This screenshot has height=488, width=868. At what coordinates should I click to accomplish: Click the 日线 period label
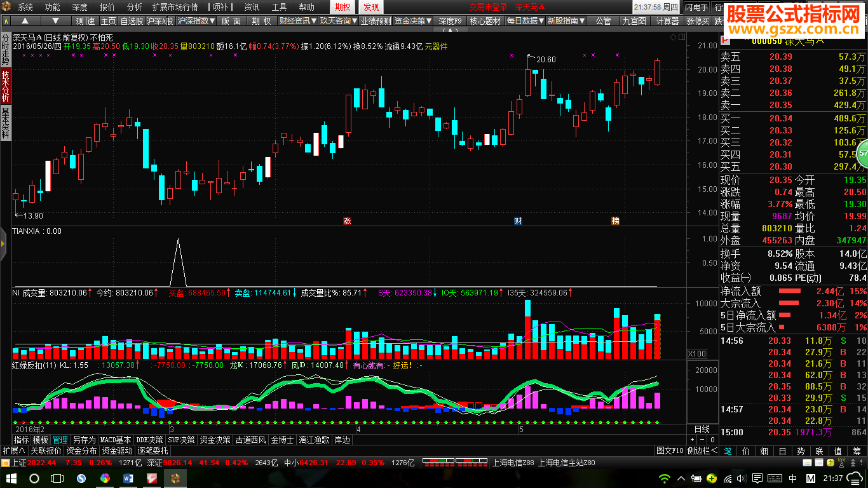(x=702, y=430)
